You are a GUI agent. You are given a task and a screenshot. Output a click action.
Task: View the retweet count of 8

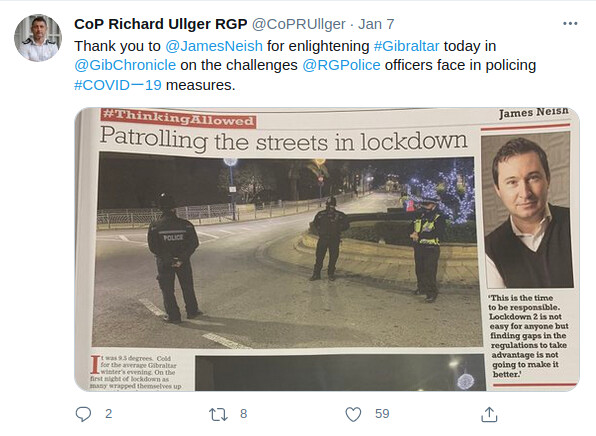(244, 414)
